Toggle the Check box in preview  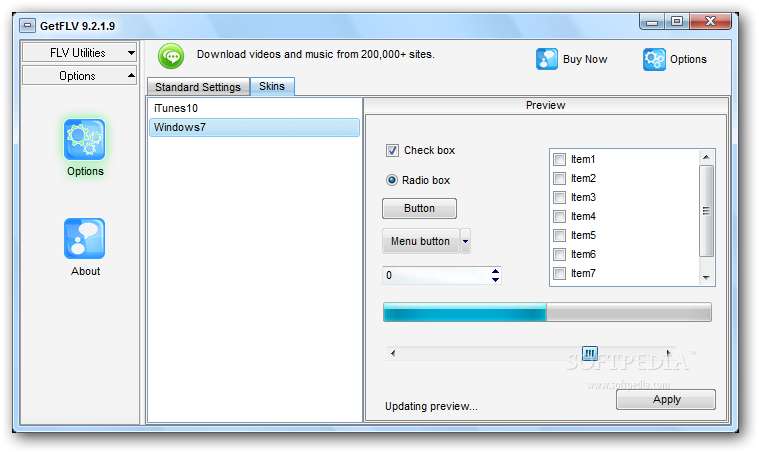(392, 151)
